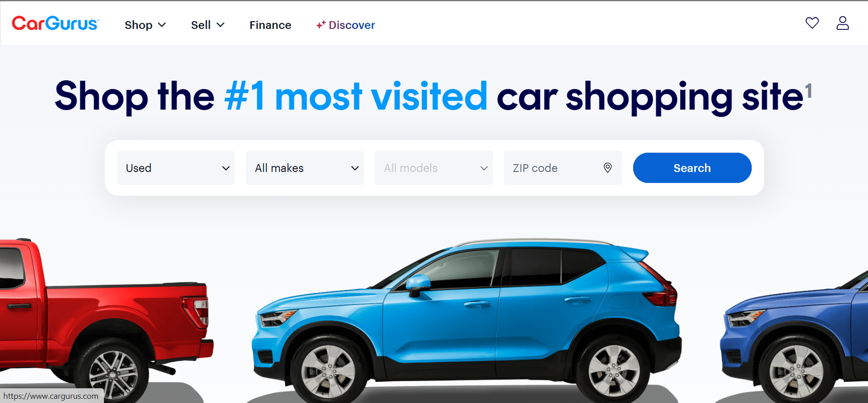Open the All models dropdown

434,168
